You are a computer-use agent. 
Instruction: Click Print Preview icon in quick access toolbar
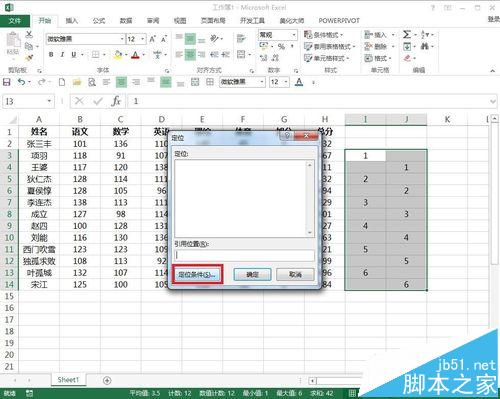(x=92, y=82)
